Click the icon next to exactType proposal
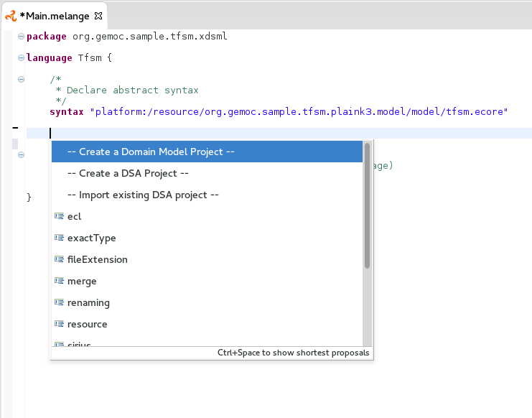 [59, 238]
